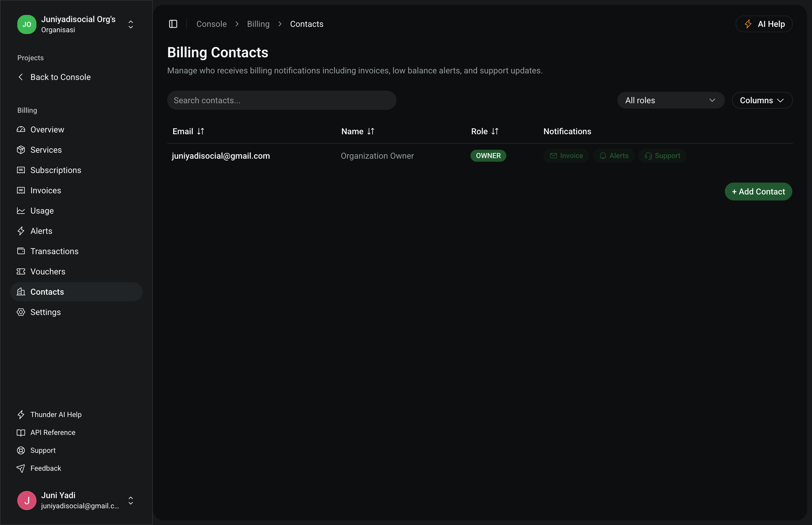Screen dimensions: 812x525
Task: Click the Thunder AI Help bolt icon
Action: [21, 415]
